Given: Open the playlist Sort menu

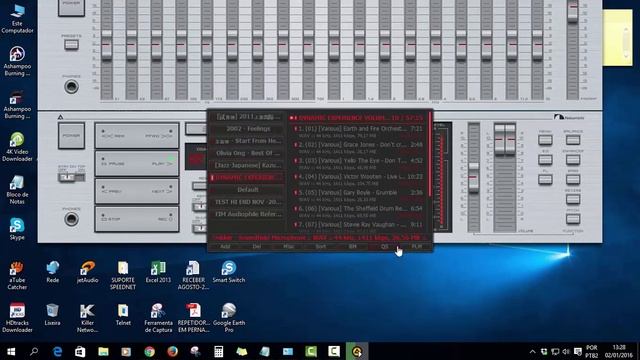Looking at the screenshot, I should (x=320, y=247).
